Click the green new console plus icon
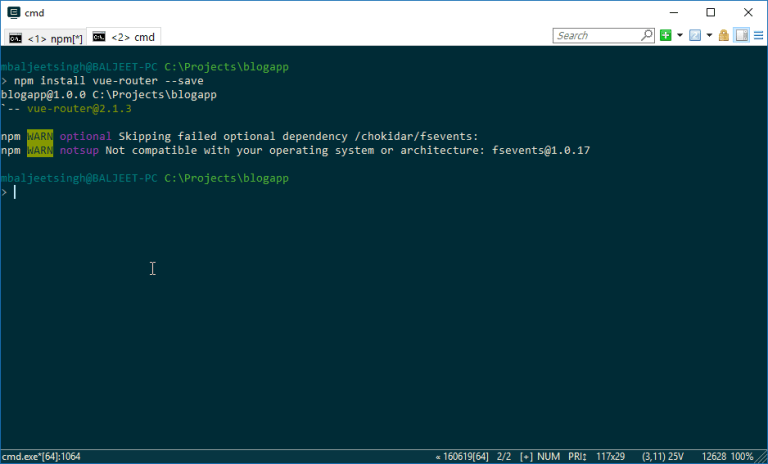768x464 pixels. 666,35
